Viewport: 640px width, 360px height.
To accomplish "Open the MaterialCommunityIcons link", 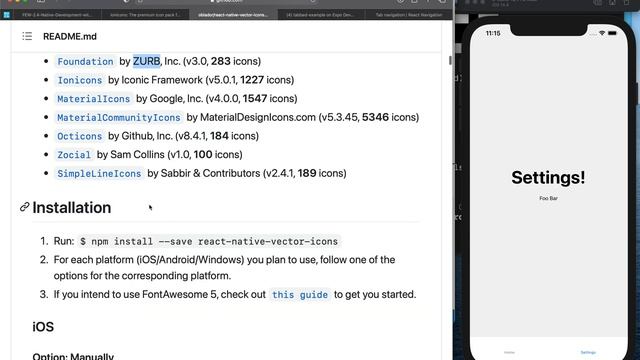I will tap(119, 118).
